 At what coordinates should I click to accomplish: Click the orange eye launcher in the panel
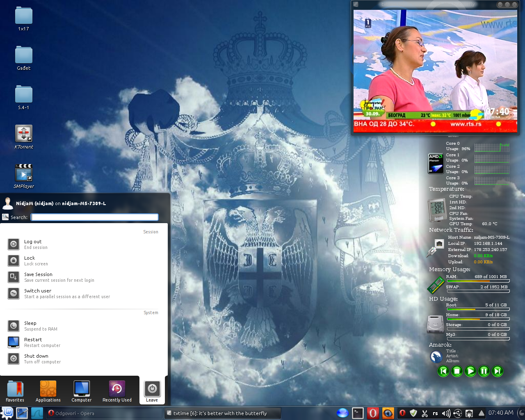tap(388, 413)
